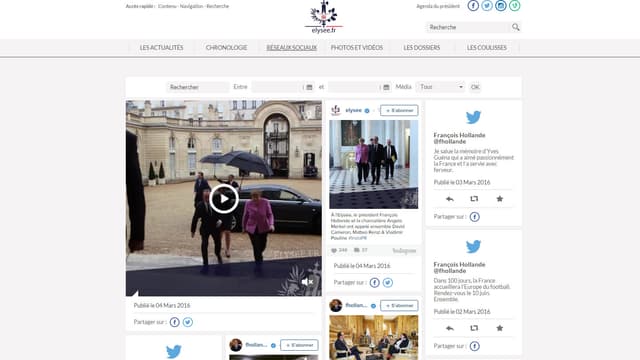Retweet the 100 jours football tweet

pyautogui.click(x=474, y=328)
